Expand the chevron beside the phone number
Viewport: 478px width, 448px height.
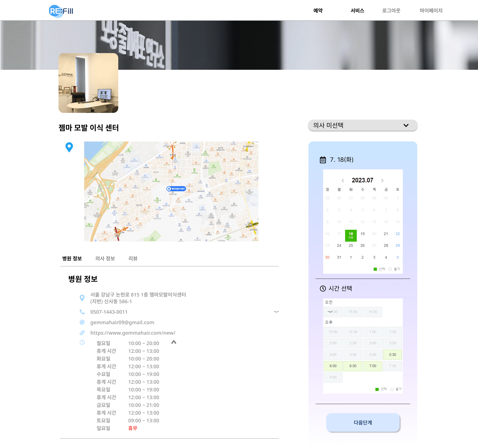coord(276,312)
